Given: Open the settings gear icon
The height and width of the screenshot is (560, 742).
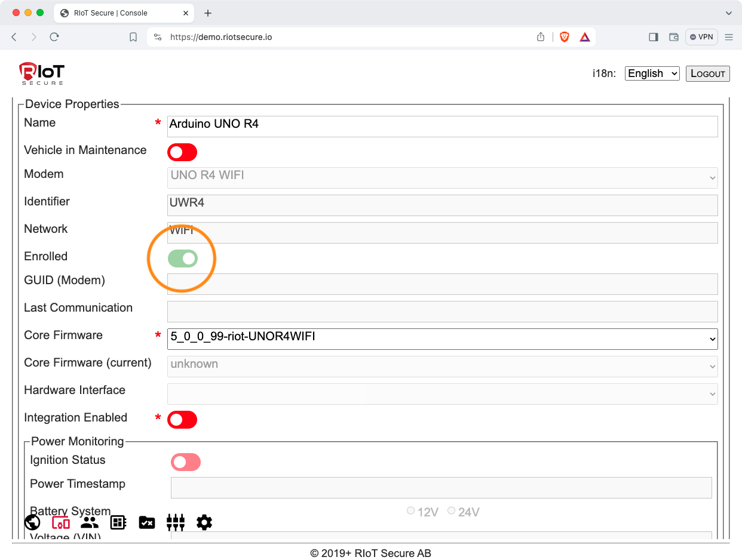Looking at the screenshot, I should [204, 522].
